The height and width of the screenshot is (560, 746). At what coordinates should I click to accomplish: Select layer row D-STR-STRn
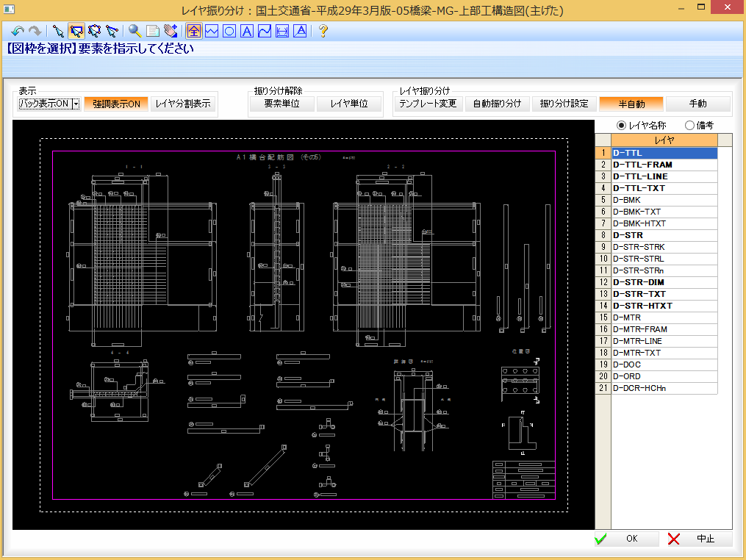point(664,270)
